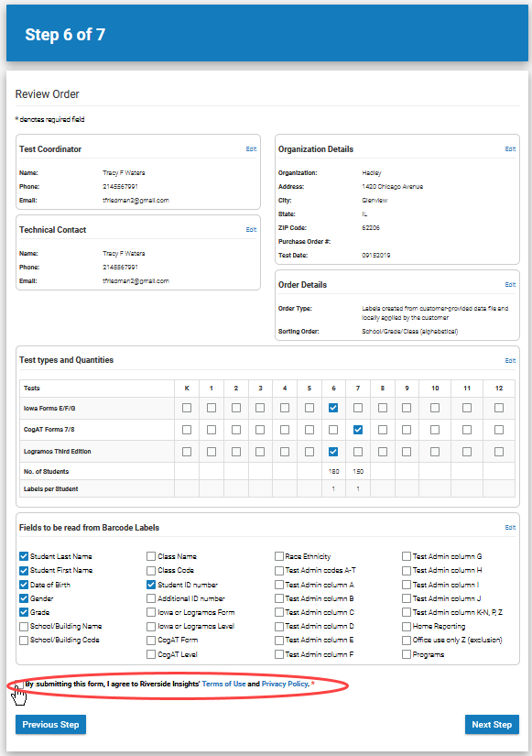Click the ZIP Code value 62206

point(371,227)
